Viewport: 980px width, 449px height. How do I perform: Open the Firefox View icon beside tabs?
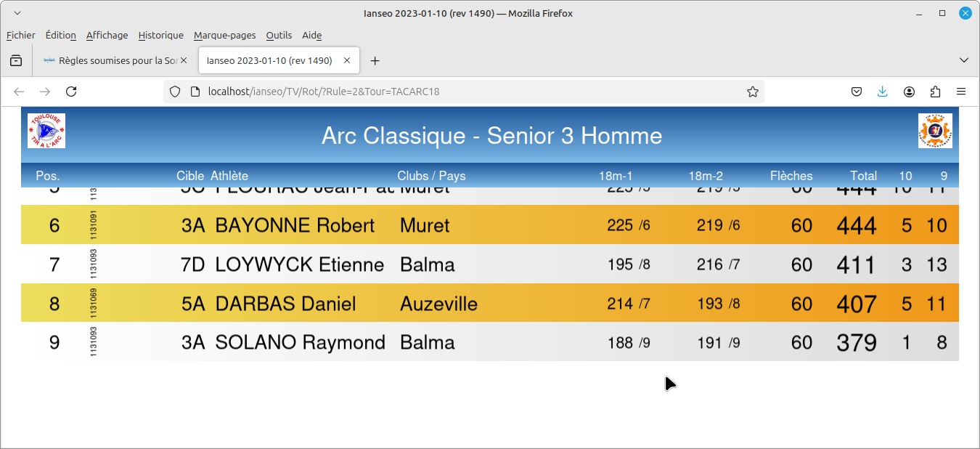point(16,60)
